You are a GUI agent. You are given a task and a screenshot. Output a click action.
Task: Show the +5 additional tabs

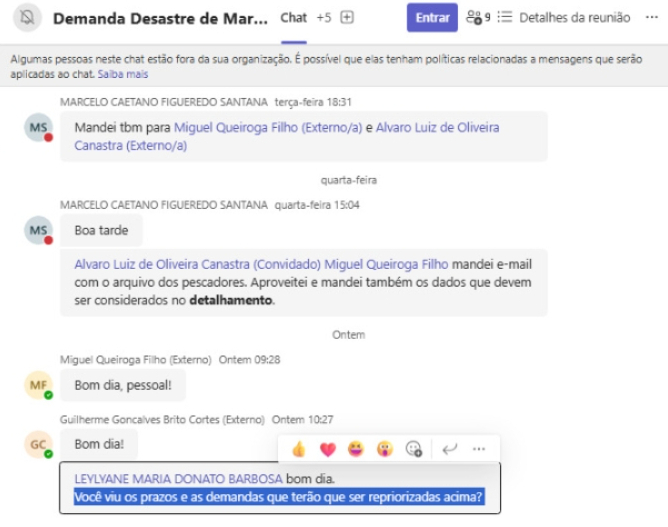tap(324, 17)
